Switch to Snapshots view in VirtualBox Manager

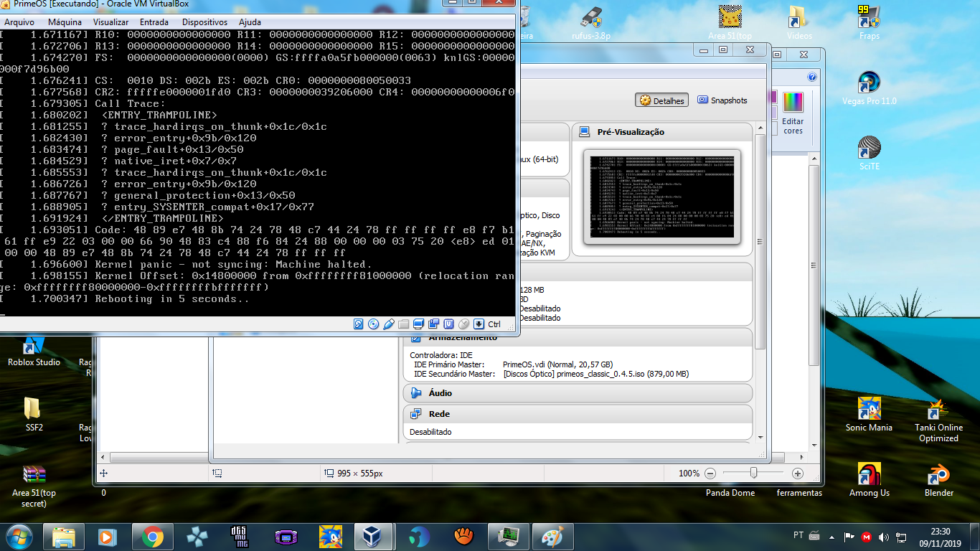pyautogui.click(x=722, y=100)
